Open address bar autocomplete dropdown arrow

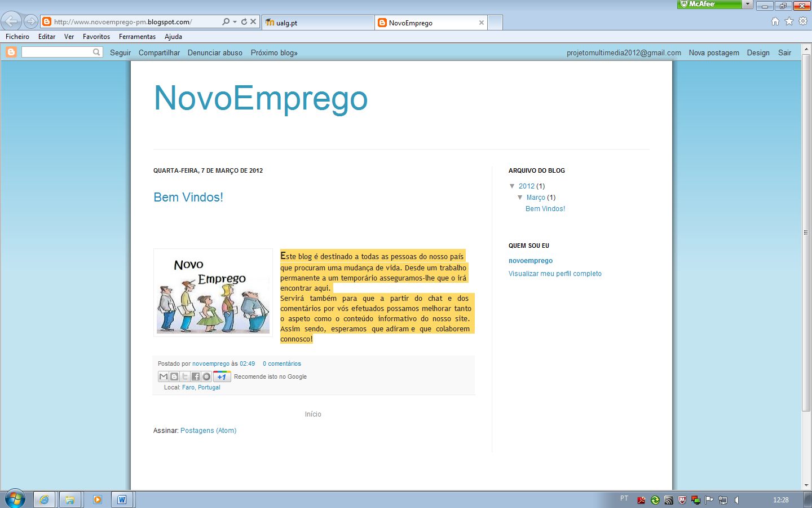235,21
